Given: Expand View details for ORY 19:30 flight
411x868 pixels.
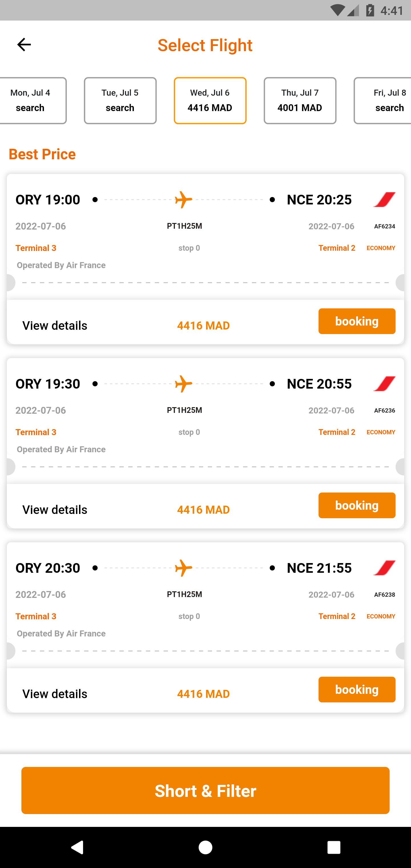Looking at the screenshot, I should [x=55, y=509].
